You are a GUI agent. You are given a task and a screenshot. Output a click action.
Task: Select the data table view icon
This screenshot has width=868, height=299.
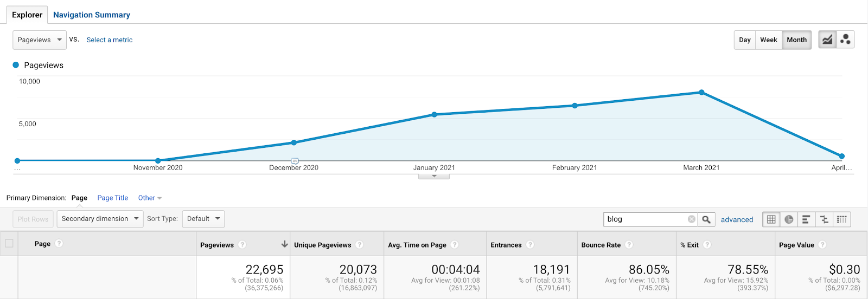(771, 219)
